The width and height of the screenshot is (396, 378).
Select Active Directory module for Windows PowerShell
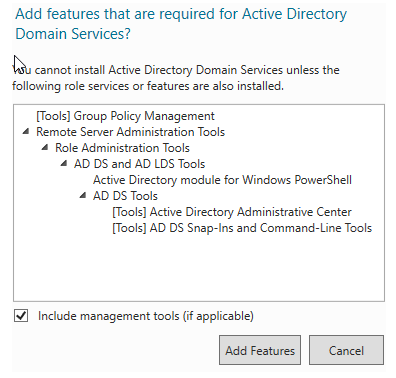(x=222, y=180)
